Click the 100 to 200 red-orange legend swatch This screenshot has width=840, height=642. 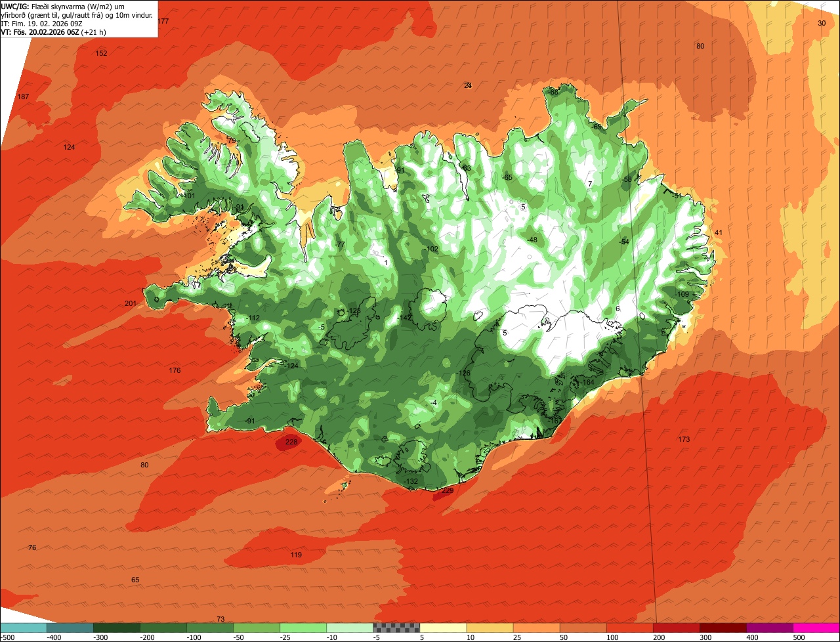click(x=629, y=628)
